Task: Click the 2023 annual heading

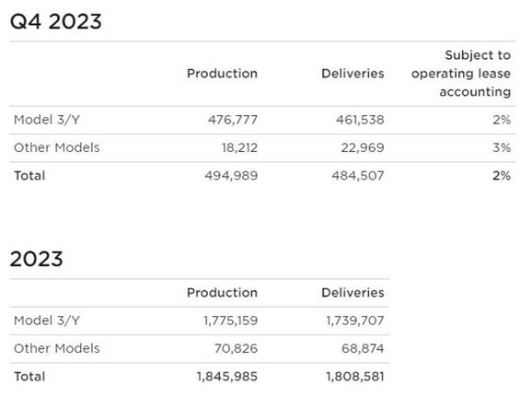Action: [36, 259]
